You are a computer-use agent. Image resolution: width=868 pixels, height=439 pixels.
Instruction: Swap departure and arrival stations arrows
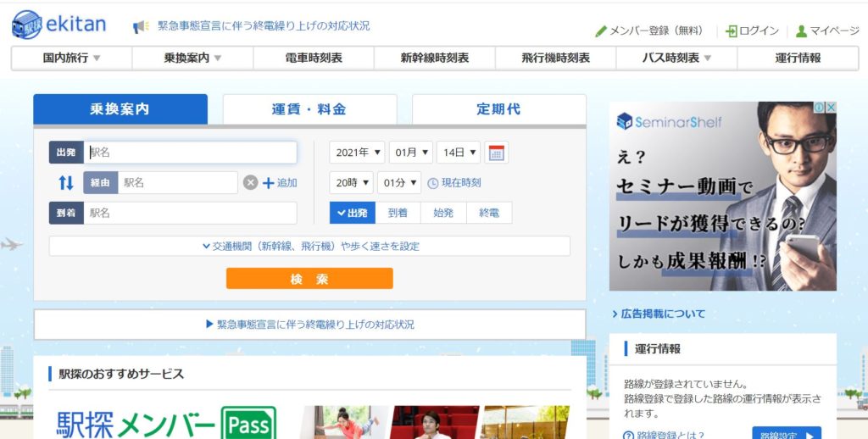tap(65, 183)
